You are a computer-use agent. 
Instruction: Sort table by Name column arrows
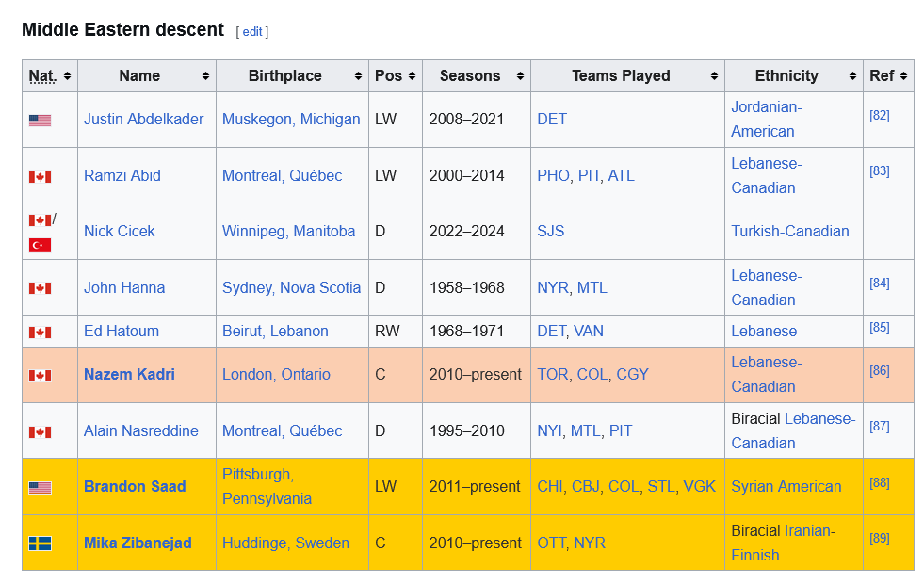[205, 76]
